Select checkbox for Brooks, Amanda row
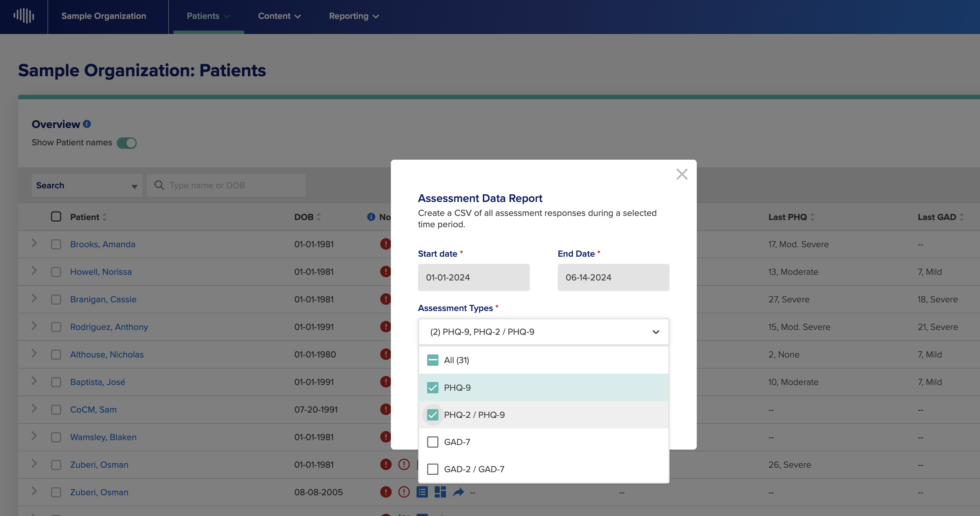This screenshot has width=980, height=516. click(56, 244)
